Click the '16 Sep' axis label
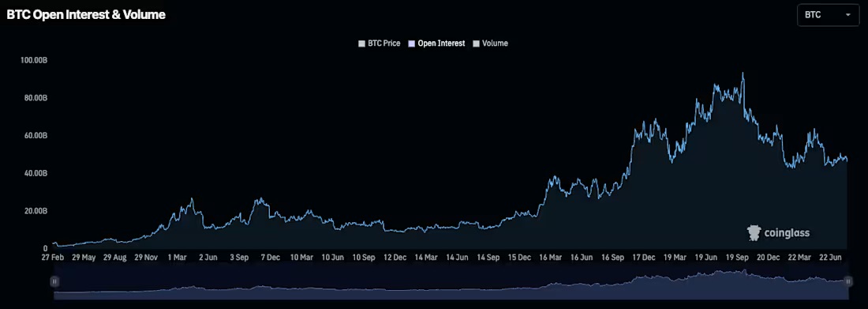The image size is (868, 309). tap(613, 258)
